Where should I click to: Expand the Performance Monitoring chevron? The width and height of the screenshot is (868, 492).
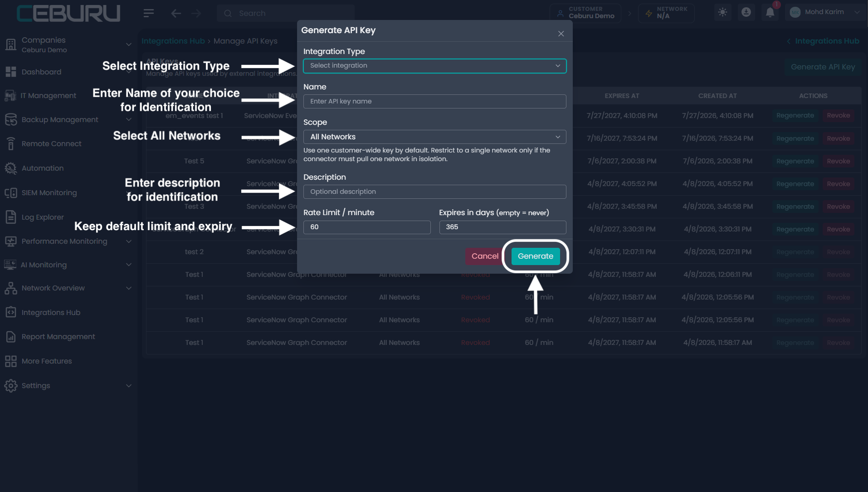[129, 241]
